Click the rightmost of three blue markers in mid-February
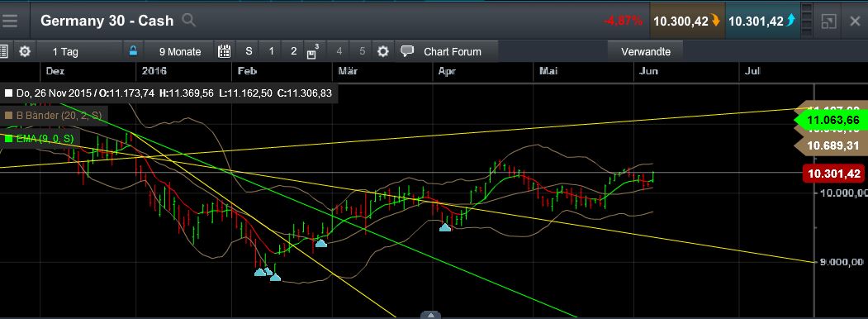 (x=275, y=277)
